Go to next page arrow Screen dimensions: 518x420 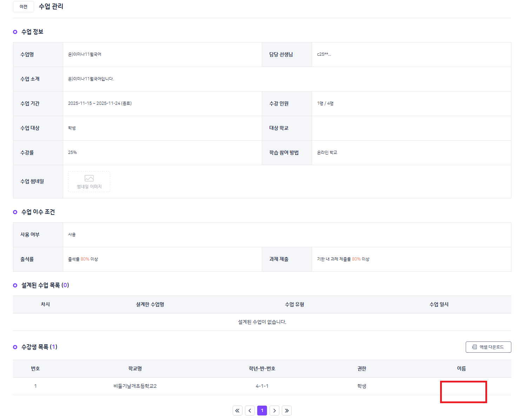tap(274, 411)
